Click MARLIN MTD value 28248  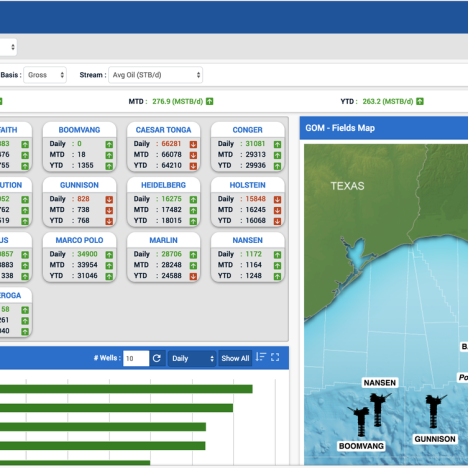click(171, 265)
